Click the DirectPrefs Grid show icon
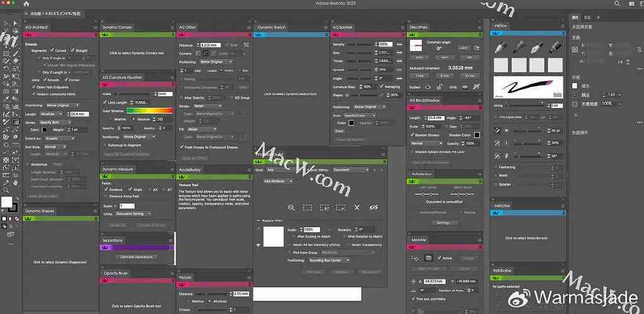This screenshot has width=644, height=314. [465, 87]
